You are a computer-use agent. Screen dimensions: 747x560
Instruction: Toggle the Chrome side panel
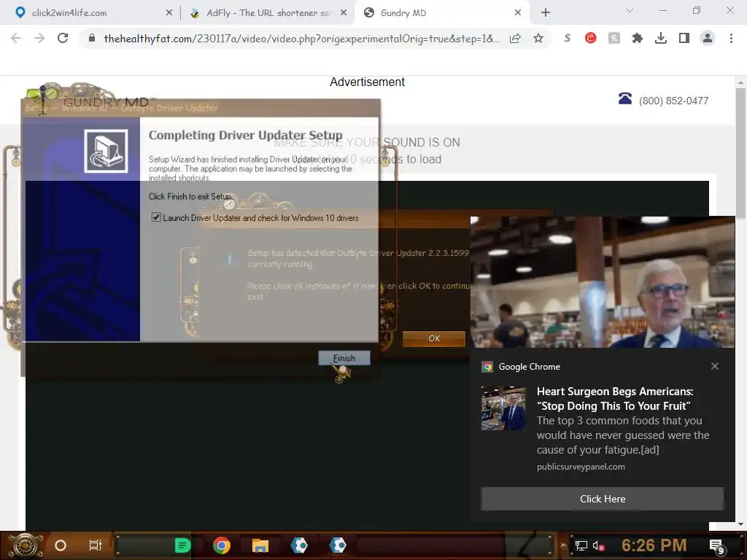[x=684, y=38]
